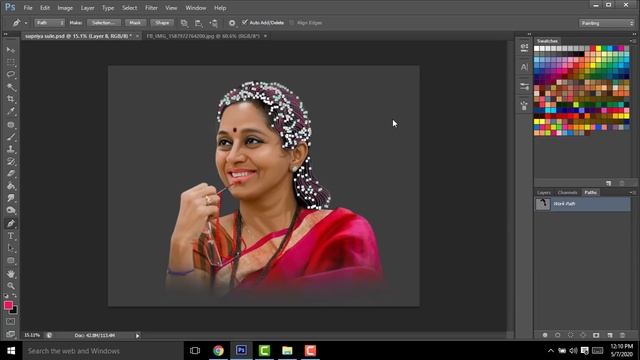Load path as a selection icon
The image size is (640, 360).
pyautogui.click(x=571, y=335)
